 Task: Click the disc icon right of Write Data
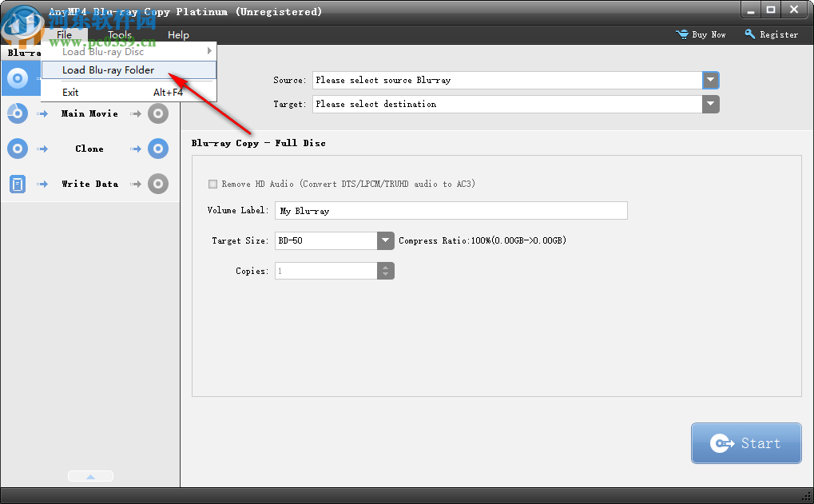[x=157, y=184]
